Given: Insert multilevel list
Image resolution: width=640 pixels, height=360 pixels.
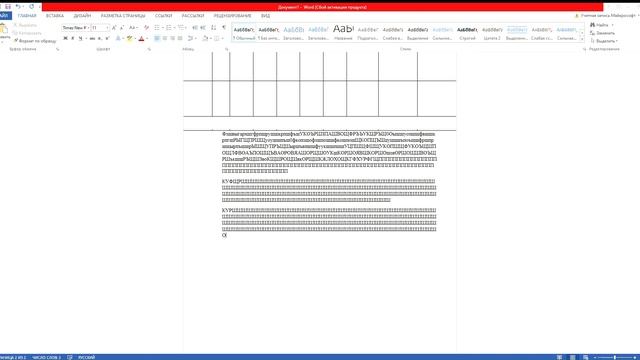Looking at the screenshot, I should click(181, 28).
